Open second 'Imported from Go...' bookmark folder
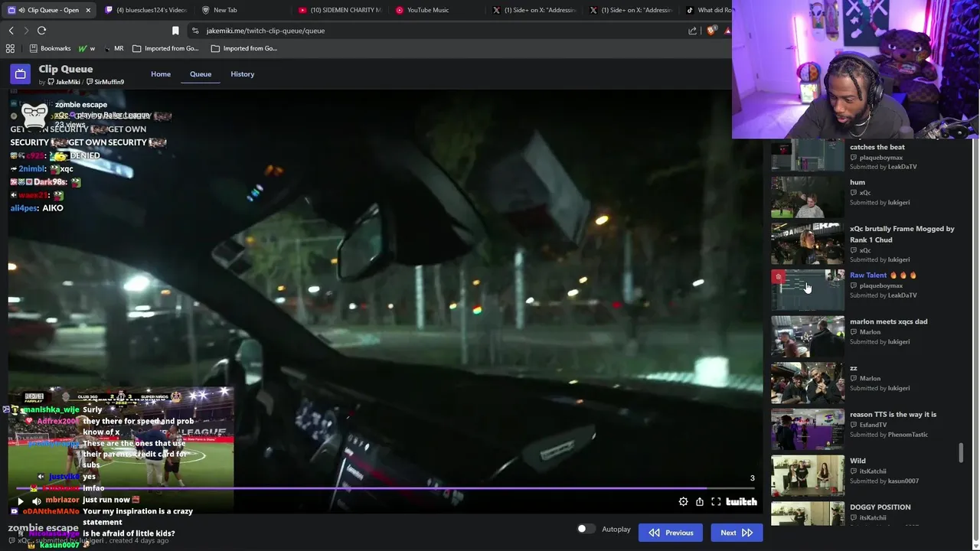This screenshot has height=551, width=980. pyautogui.click(x=243, y=48)
